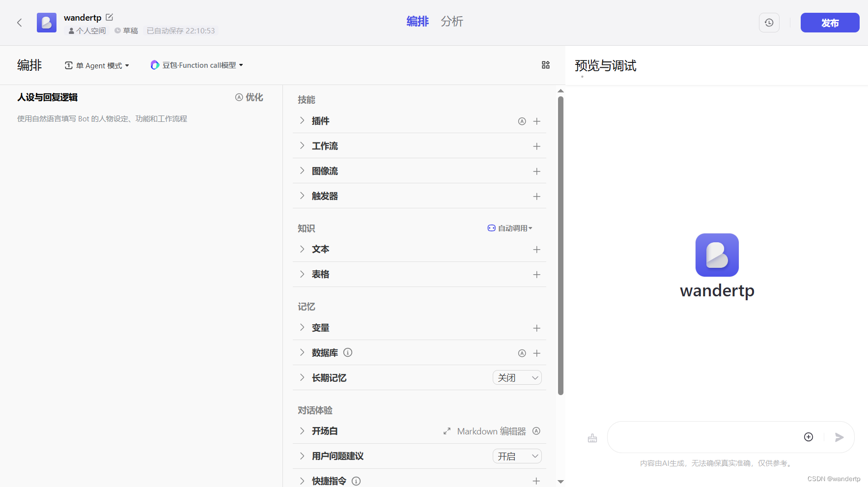
Task: Auto-add plugins via the A icon
Action: pyautogui.click(x=522, y=121)
